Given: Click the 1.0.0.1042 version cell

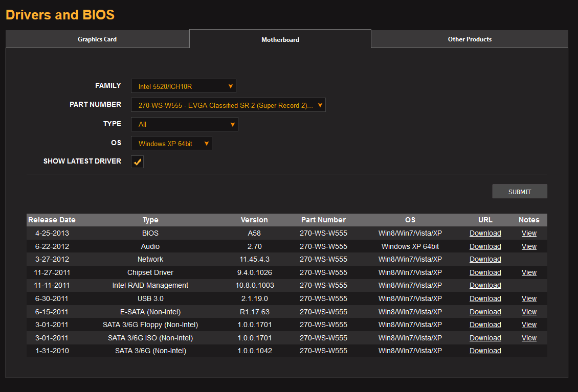Looking at the screenshot, I should 254,351.
